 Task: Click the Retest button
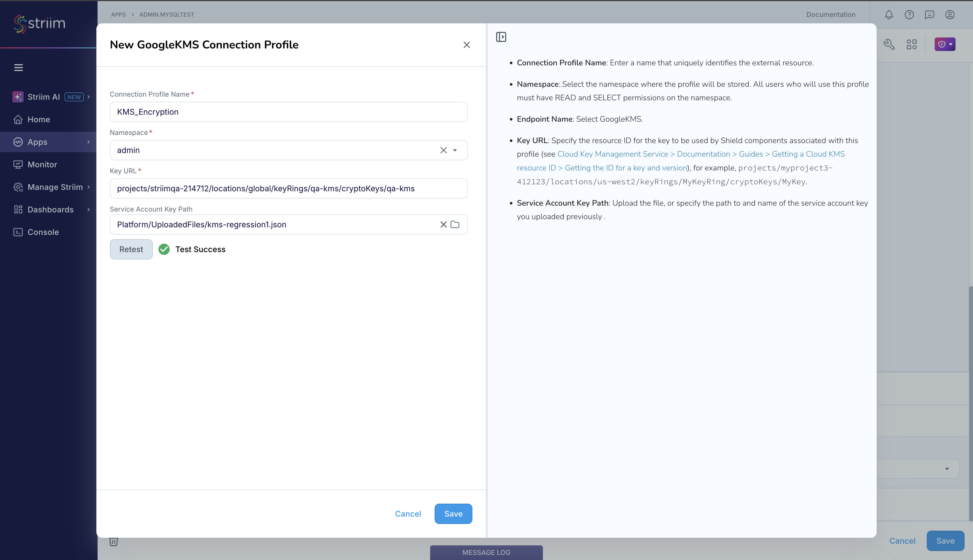[x=131, y=249]
